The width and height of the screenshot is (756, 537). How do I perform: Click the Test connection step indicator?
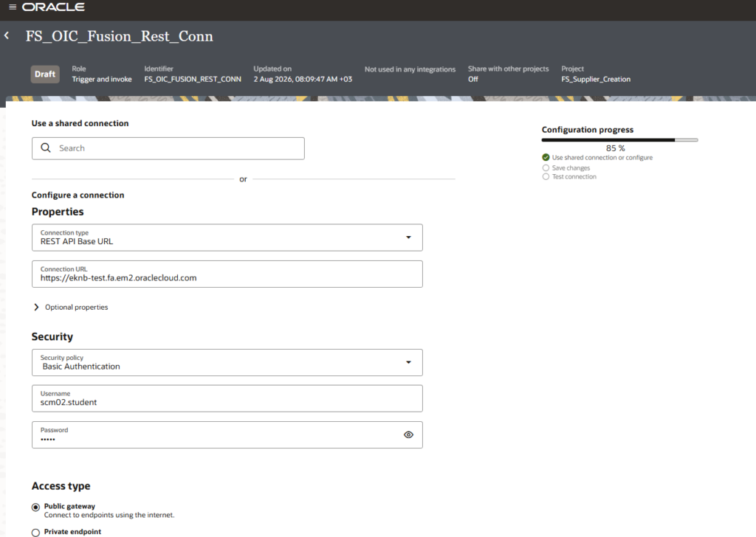coord(569,177)
